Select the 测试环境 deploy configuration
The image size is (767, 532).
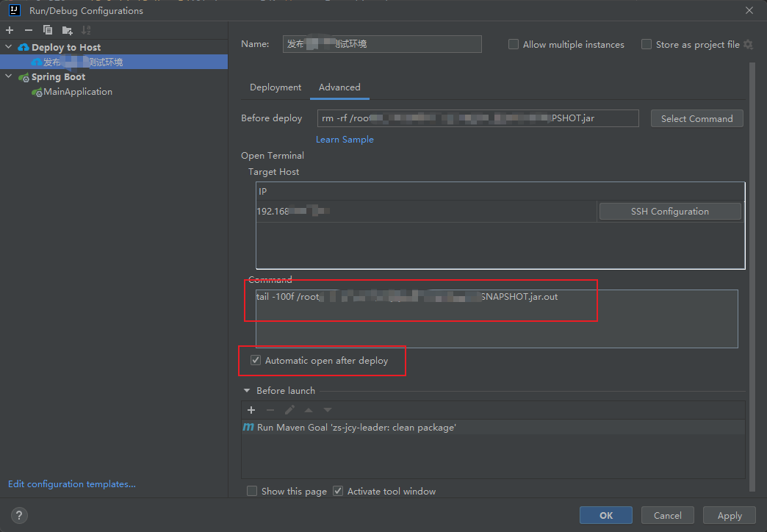click(x=113, y=62)
